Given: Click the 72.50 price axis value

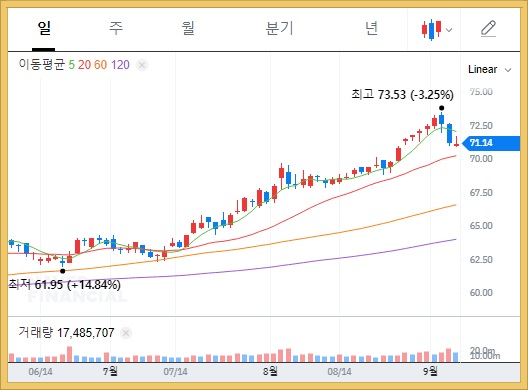Looking at the screenshot, I should click(481, 126).
